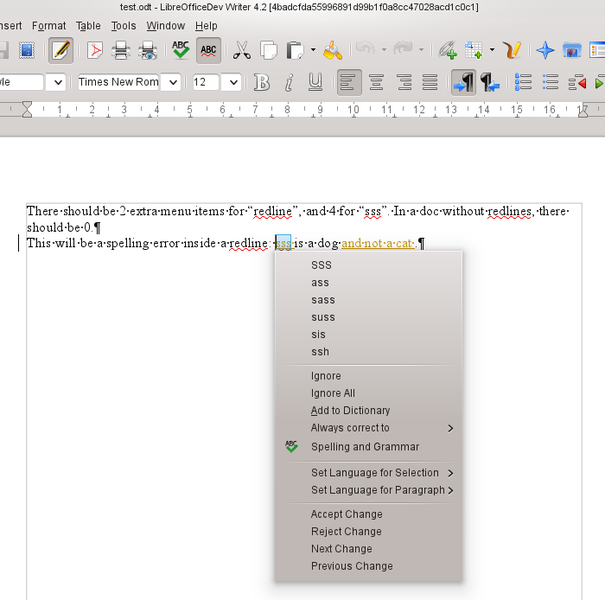Expand paragraph style dropdown
The image size is (605, 600).
pyautogui.click(x=58, y=82)
